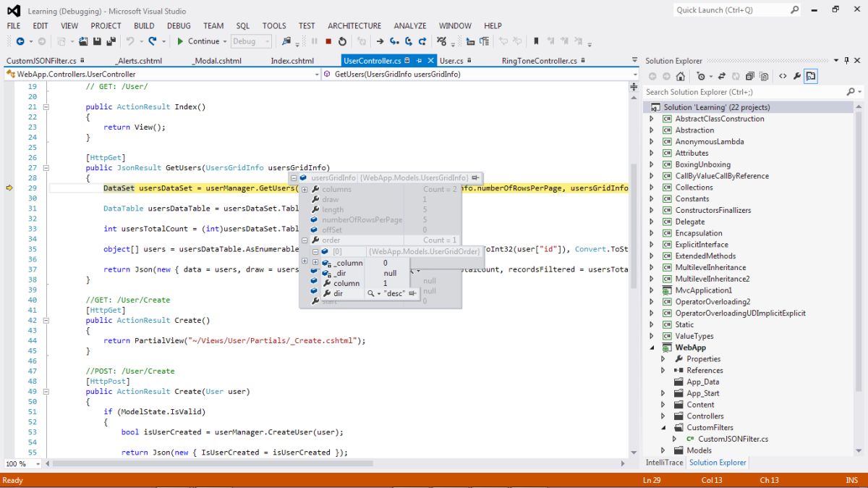Click the Show Next Statement arrow icon
868x488 pixels.
[x=380, y=42]
